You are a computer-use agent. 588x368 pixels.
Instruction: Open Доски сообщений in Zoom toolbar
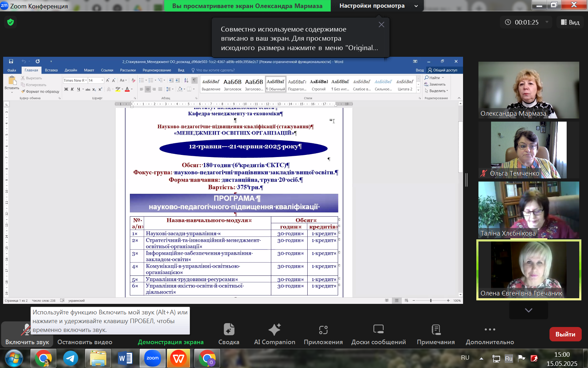tap(379, 334)
